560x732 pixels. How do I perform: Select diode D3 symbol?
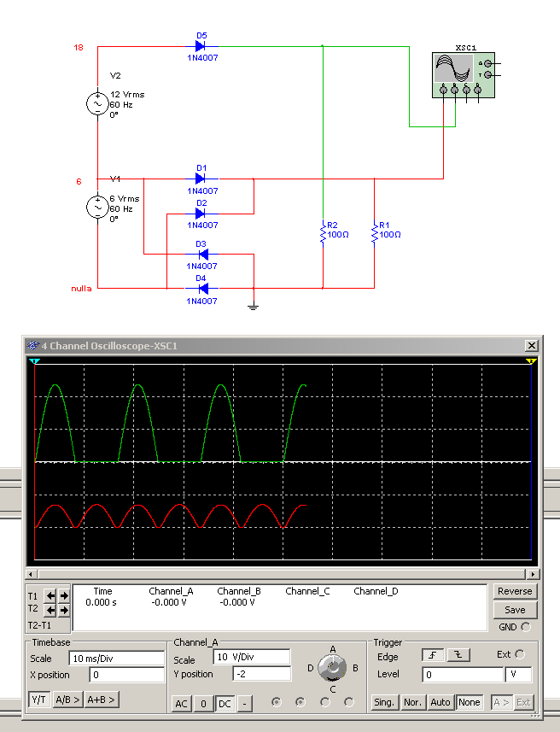[202, 254]
